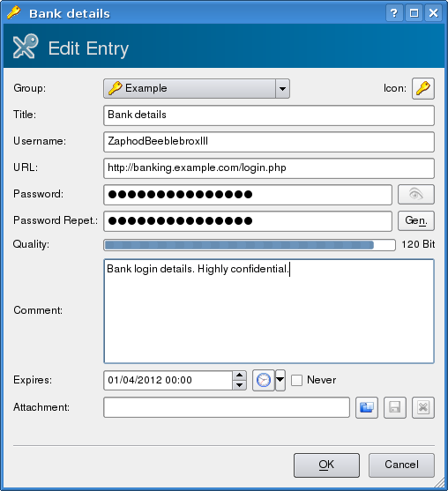448x491 pixels.
Task: Choose a new entry icon via key button
Action: (423, 88)
